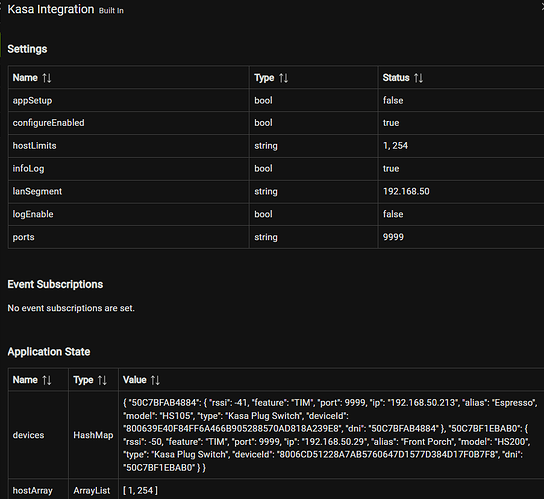The image size is (544, 499).
Task: Click the Built In label
Action: (x=111, y=11)
